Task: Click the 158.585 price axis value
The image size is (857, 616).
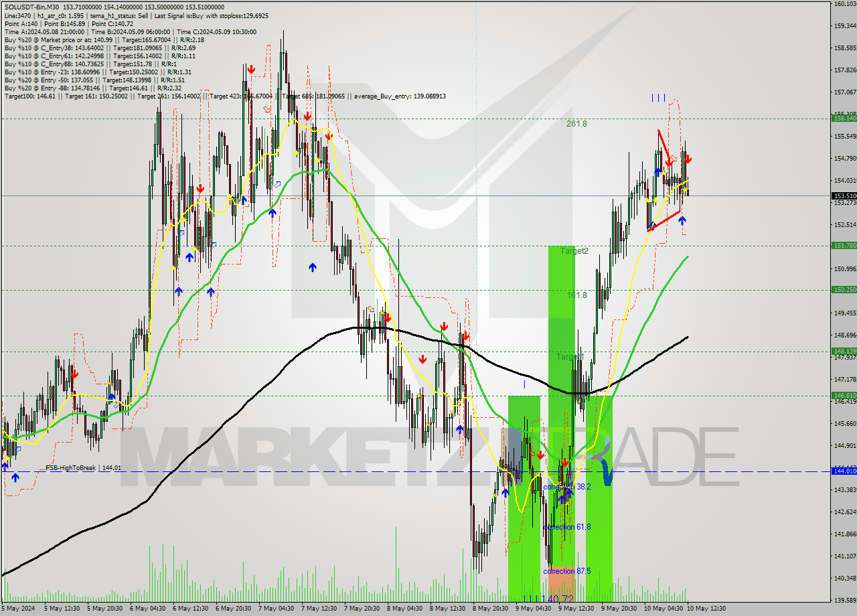Action: click(x=846, y=48)
